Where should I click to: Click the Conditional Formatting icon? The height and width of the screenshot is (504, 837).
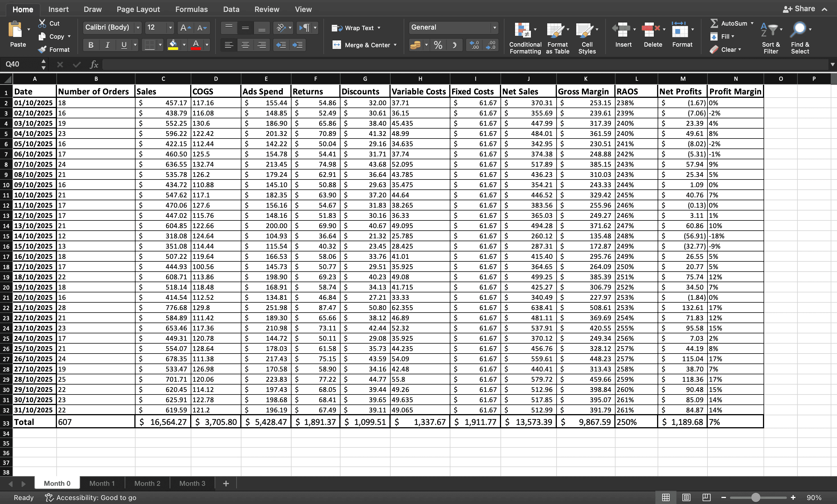point(522,30)
